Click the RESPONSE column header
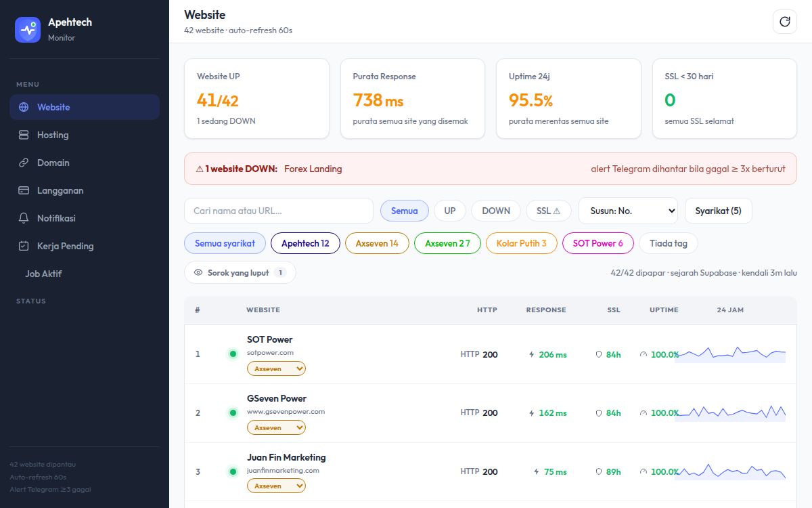Screen dimensions: 812x508 coord(546,310)
